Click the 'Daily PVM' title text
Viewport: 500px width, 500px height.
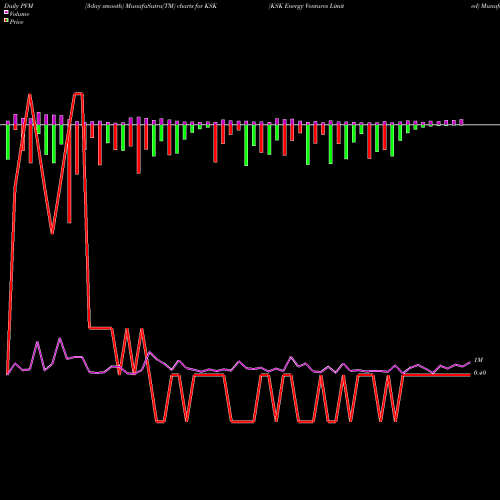pyautogui.click(x=19, y=6)
